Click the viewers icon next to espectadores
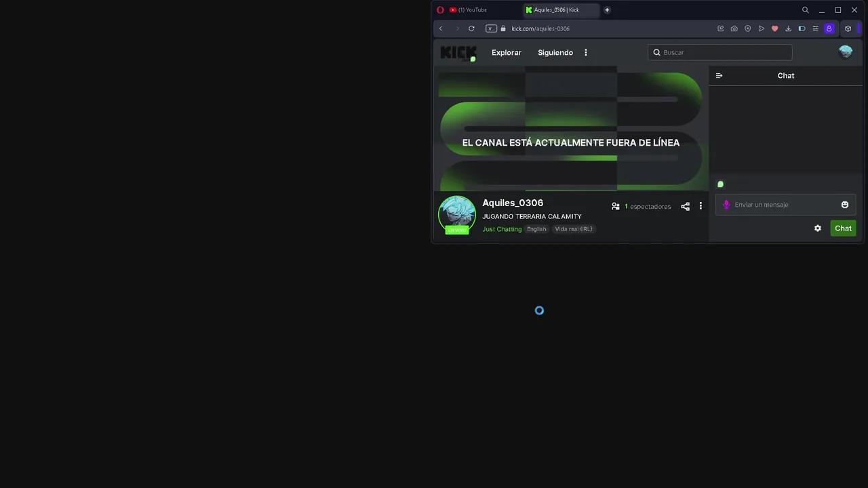 click(x=616, y=206)
